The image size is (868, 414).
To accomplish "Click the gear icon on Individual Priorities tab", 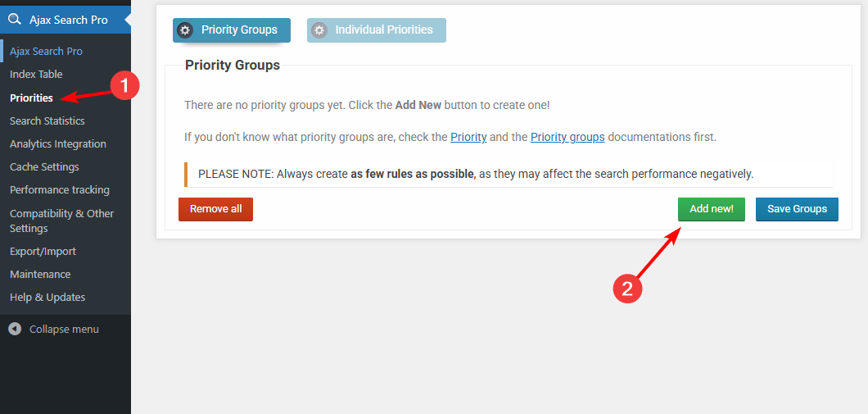I will tap(319, 30).
